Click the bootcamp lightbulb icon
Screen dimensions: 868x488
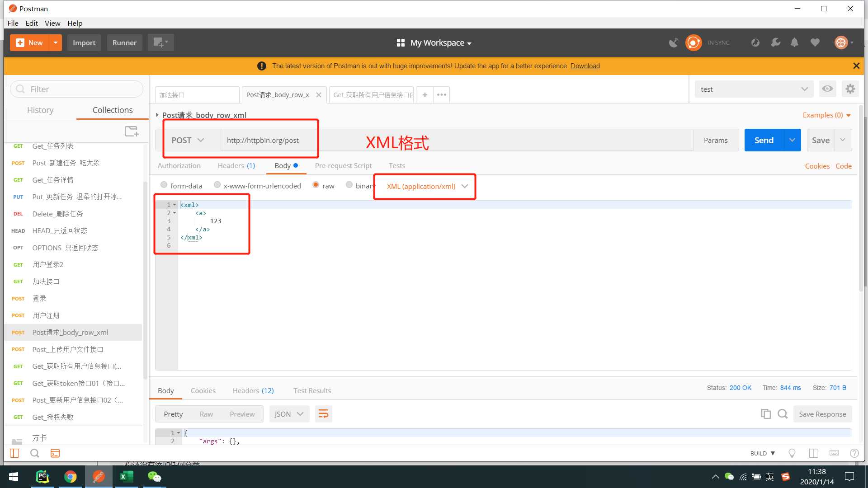coord(792,453)
